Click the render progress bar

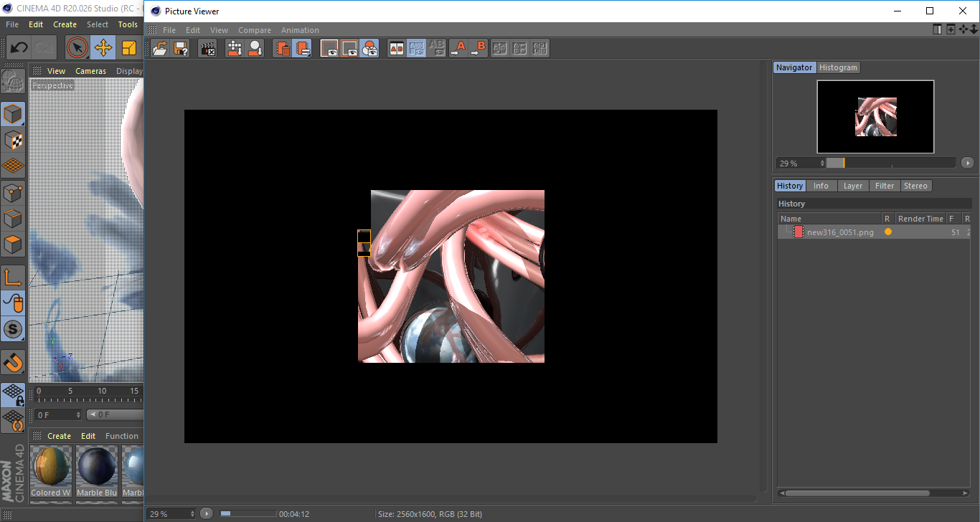[248, 513]
